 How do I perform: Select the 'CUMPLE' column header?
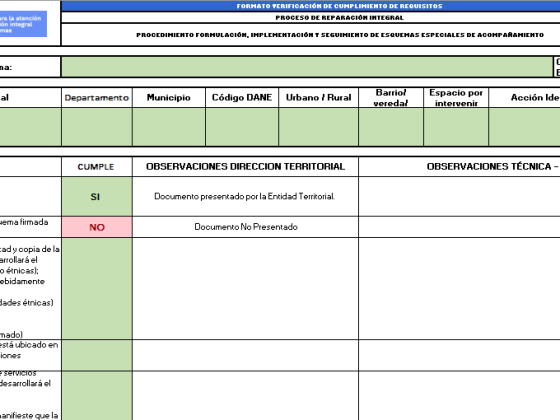click(97, 167)
